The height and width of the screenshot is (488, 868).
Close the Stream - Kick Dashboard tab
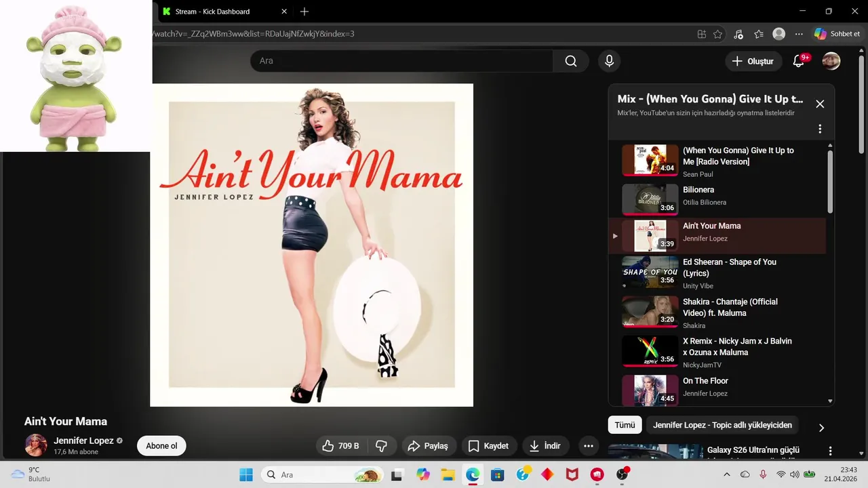tap(284, 12)
